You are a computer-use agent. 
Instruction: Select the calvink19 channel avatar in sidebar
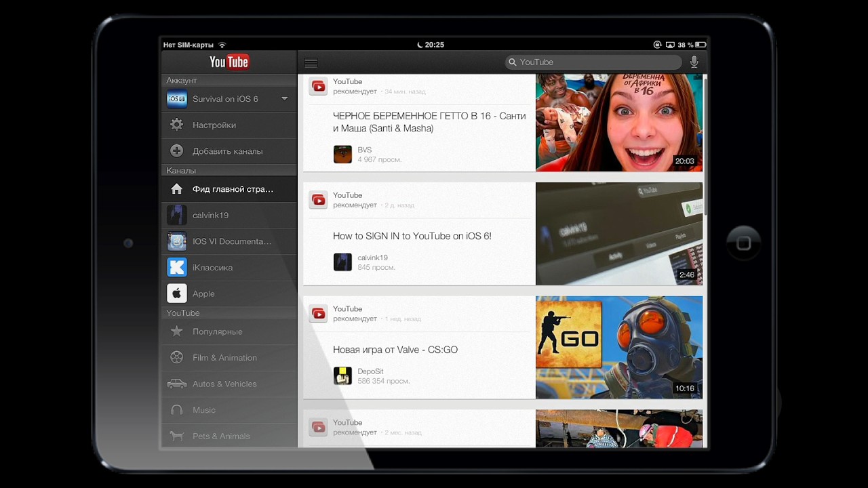(176, 215)
